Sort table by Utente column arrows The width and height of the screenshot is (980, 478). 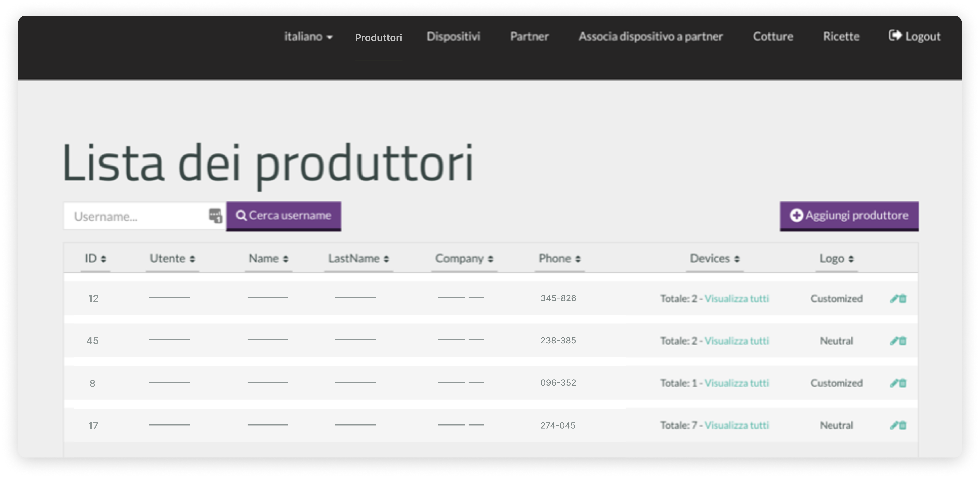click(192, 259)
